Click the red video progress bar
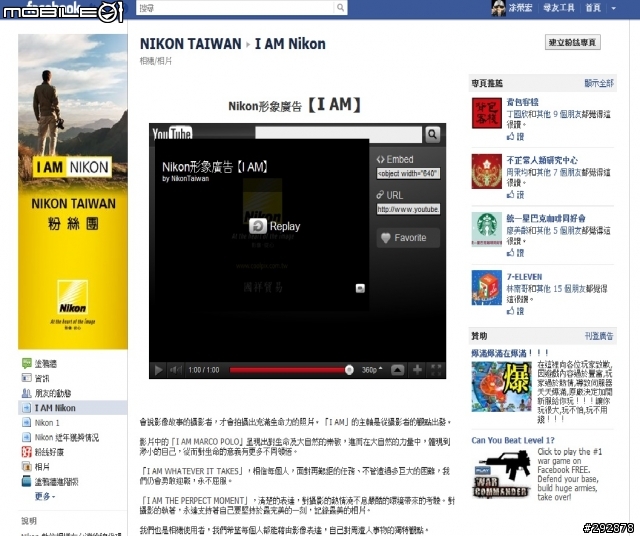This screenshot has height=536, width=640. coord(288,370)
